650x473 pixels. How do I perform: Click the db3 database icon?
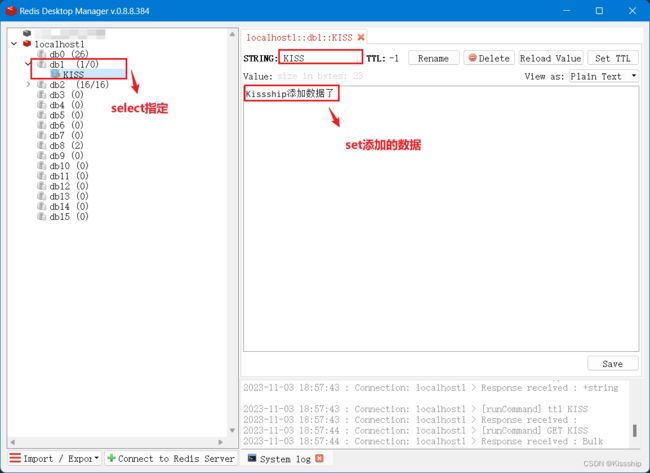(41, 95)
